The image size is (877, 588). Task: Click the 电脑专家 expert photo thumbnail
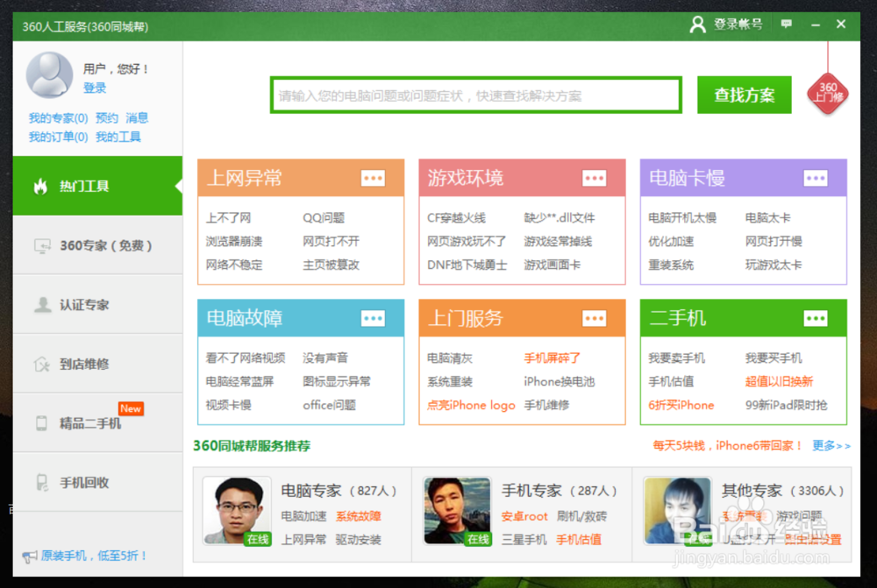(x=237, y=511)
